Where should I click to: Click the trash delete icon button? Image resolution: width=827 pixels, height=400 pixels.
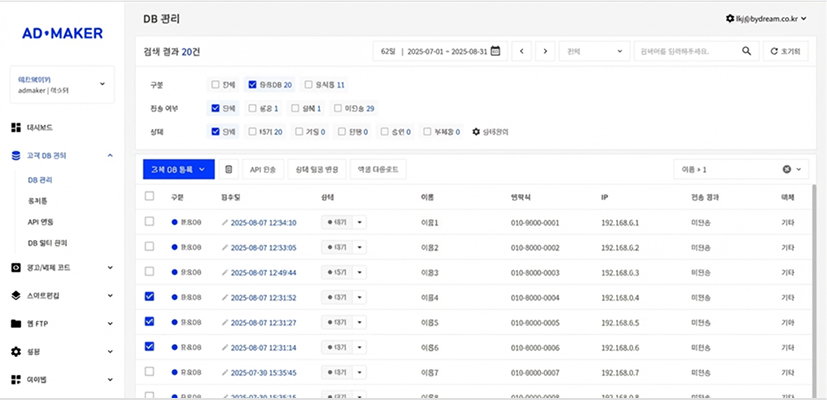[x=228, y=169]
